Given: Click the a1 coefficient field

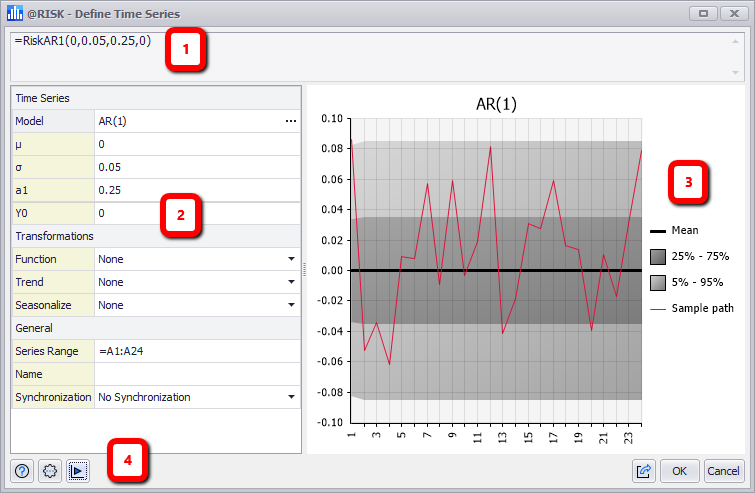Looking at the screenshot, I should [x=195, y=190].
